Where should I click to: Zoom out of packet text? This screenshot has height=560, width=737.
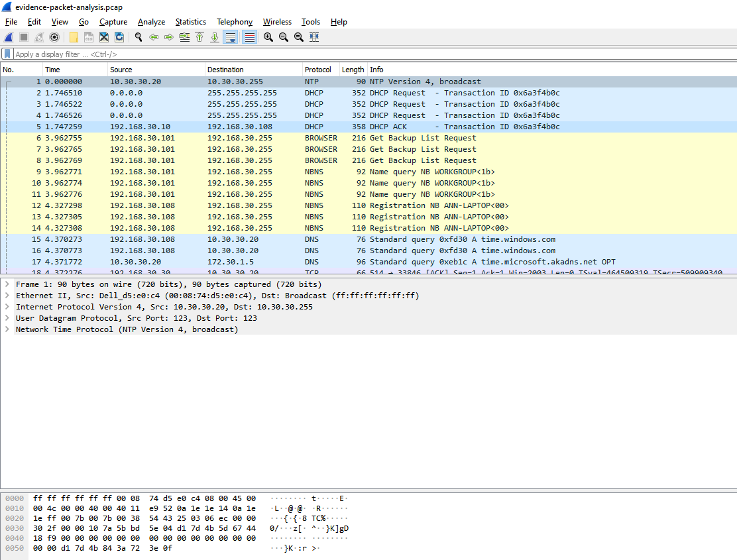(x=284, y=37)
